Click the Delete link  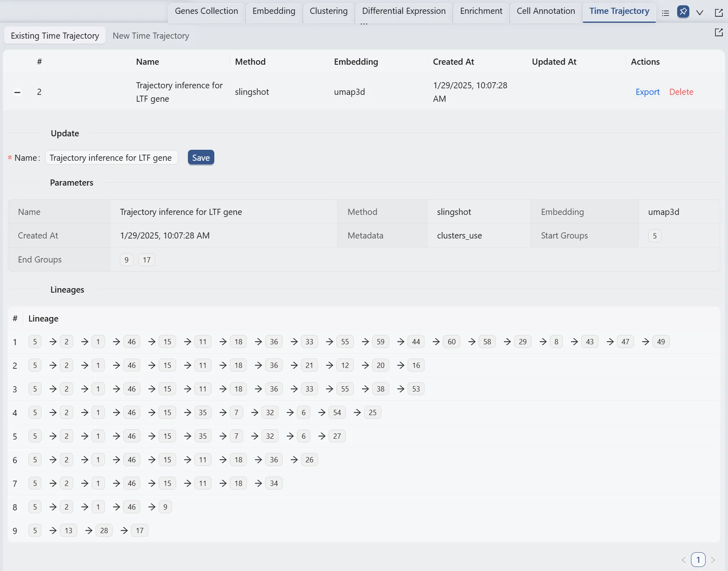pyautogui.click(x=681, y=92)
